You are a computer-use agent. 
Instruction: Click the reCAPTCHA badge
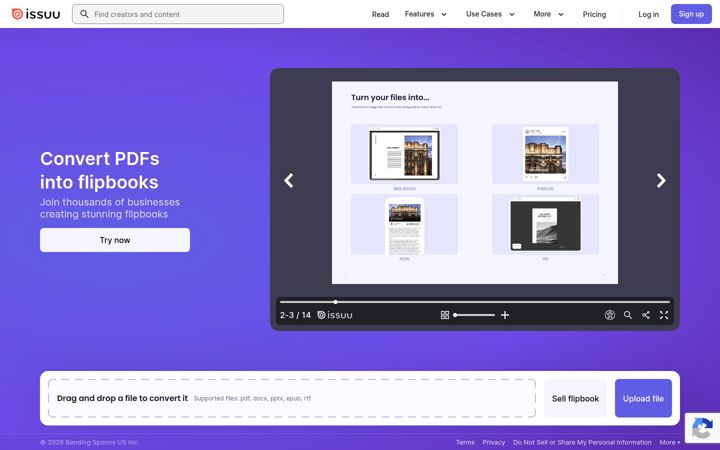(x=702, y=428)
